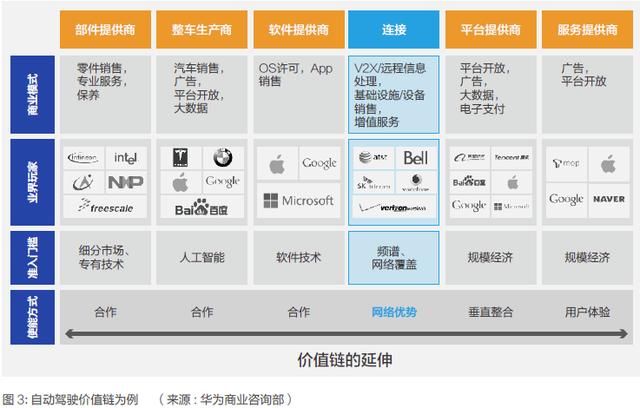Click '规模经济' under 服务提供商 column
Image resolution: width=640 pixels, height=408 pixels.
tap(587, 257)
